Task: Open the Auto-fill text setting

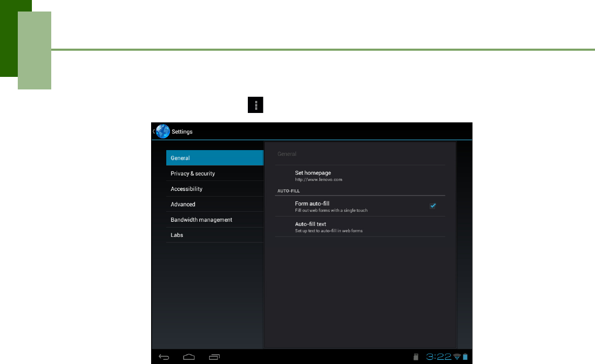Action: pos(360,226)
